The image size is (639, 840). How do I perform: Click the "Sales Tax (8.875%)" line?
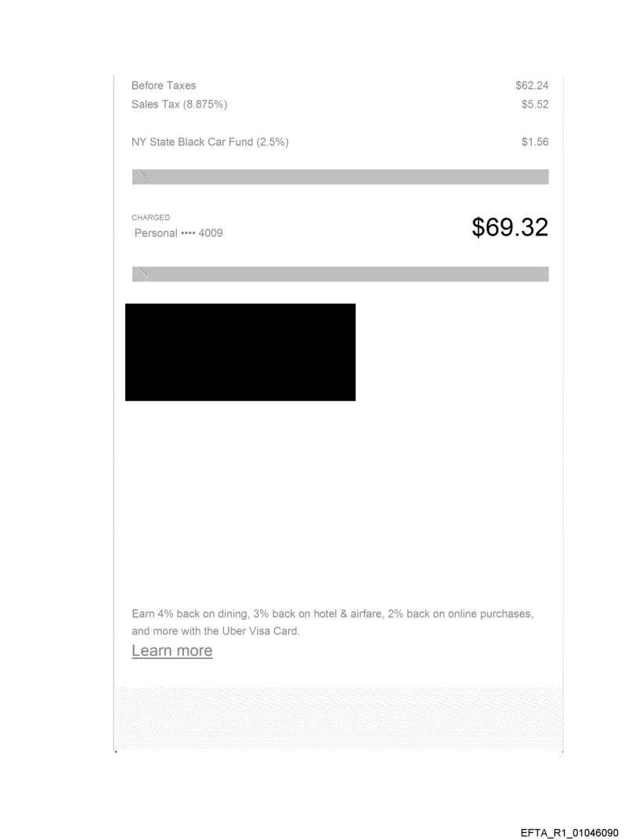click(x=179, y=104)
